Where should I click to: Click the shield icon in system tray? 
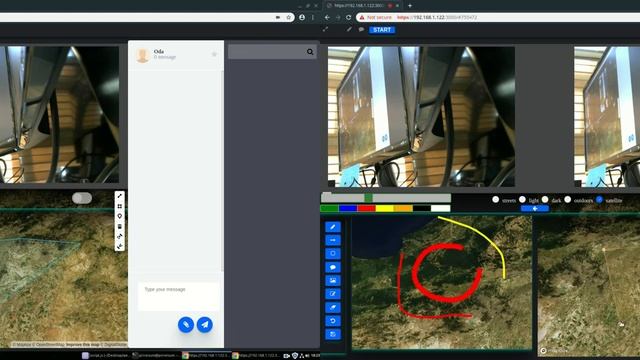295,356
